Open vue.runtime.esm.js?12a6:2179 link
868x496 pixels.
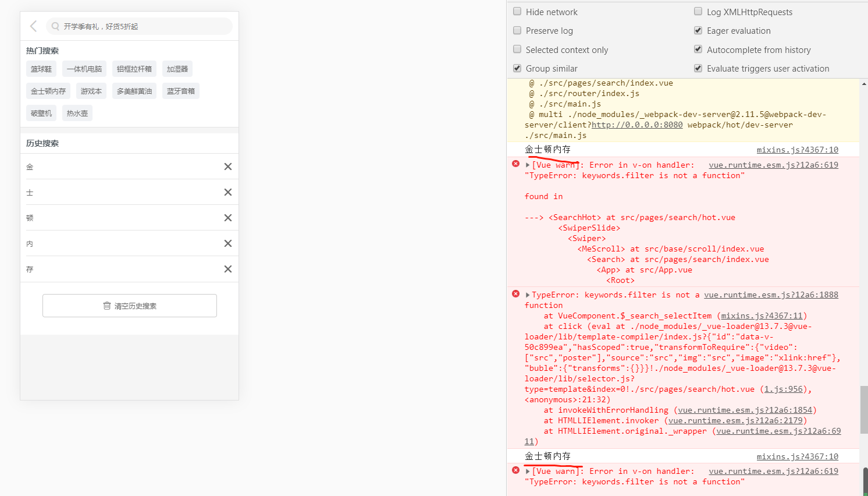(735, 420)
